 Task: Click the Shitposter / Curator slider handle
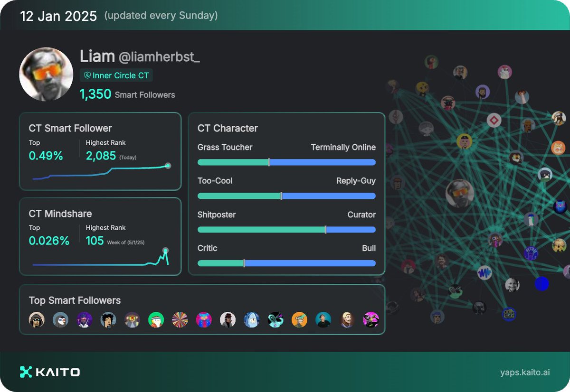pos(325,230)
